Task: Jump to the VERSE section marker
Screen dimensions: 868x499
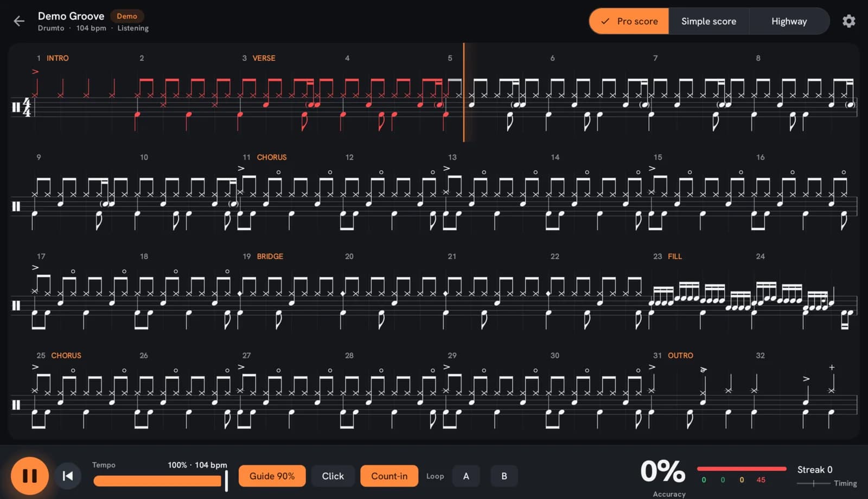Action: click(264, 58)
